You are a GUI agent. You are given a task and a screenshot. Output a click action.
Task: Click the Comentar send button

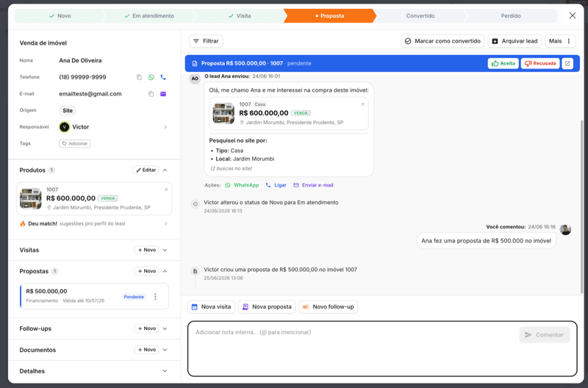pyautogui.click(x=545, y=335)
